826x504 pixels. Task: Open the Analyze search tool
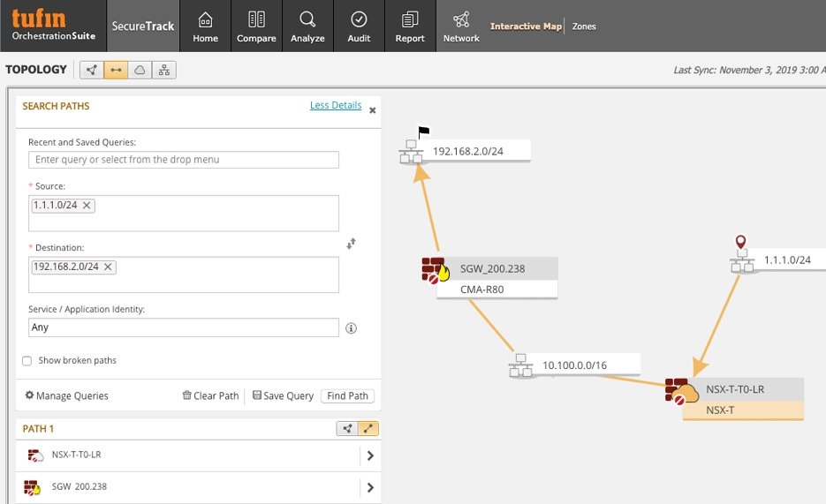307,26
